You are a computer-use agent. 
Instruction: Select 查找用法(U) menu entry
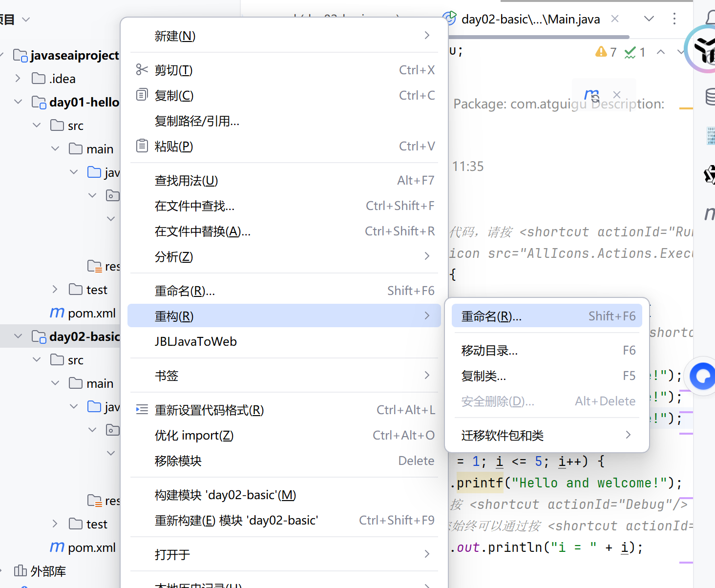(284, 180)
